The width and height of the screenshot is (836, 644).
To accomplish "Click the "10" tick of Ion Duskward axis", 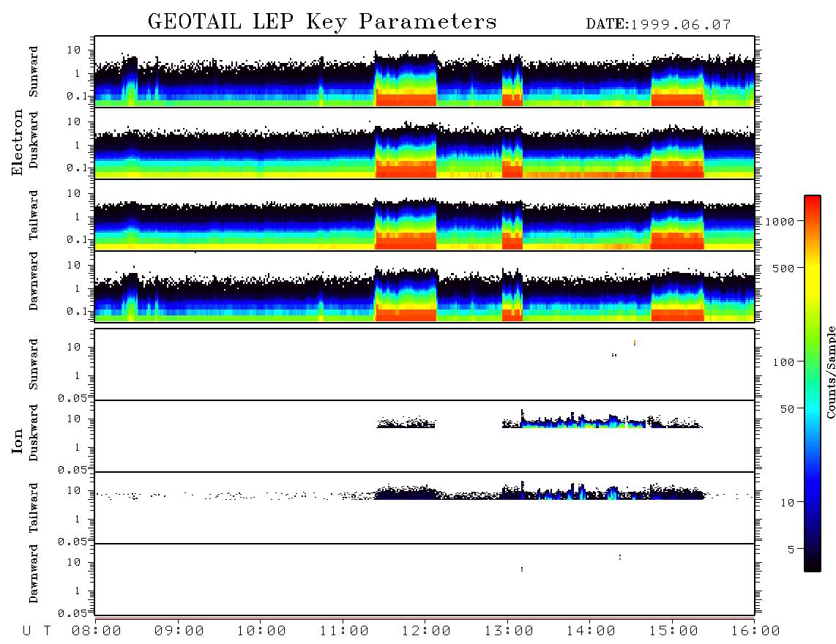I will (x=74, y=419).
